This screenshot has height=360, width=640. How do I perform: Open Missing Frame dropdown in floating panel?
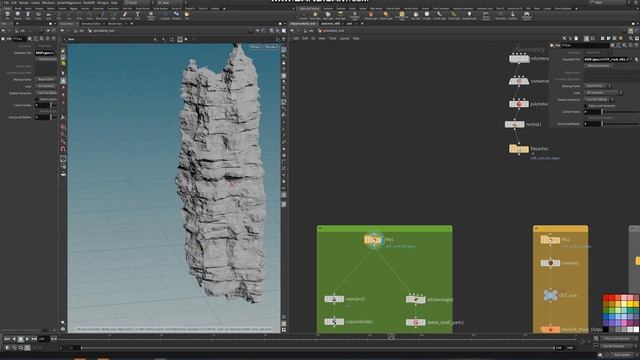[x=598, y=86]
